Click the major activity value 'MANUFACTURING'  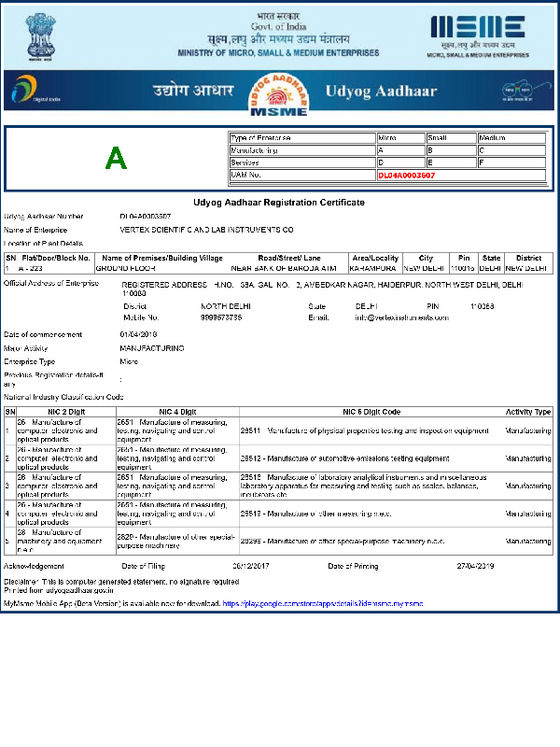[152, 348]
